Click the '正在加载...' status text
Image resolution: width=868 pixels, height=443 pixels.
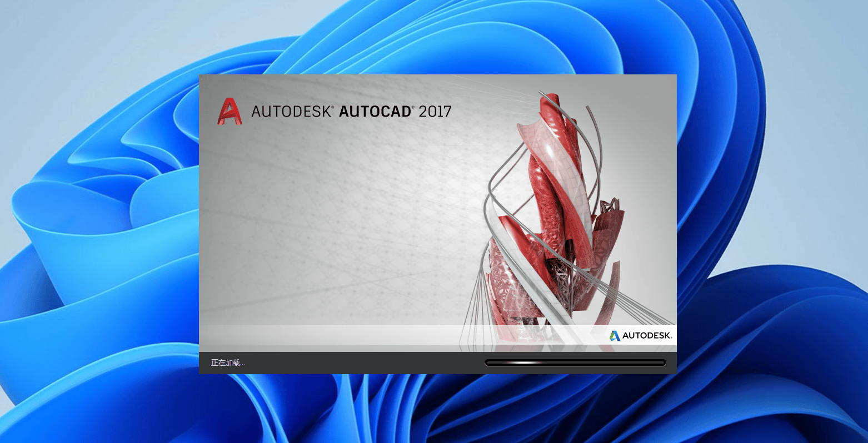pos(228,363)
